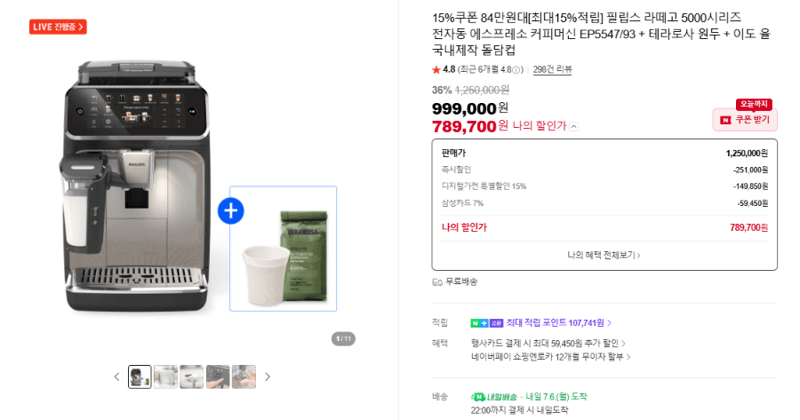This screenshot has width=800, height=420.
Task: Show previous product thumbnails with left arrow
Action: (117, 377)
